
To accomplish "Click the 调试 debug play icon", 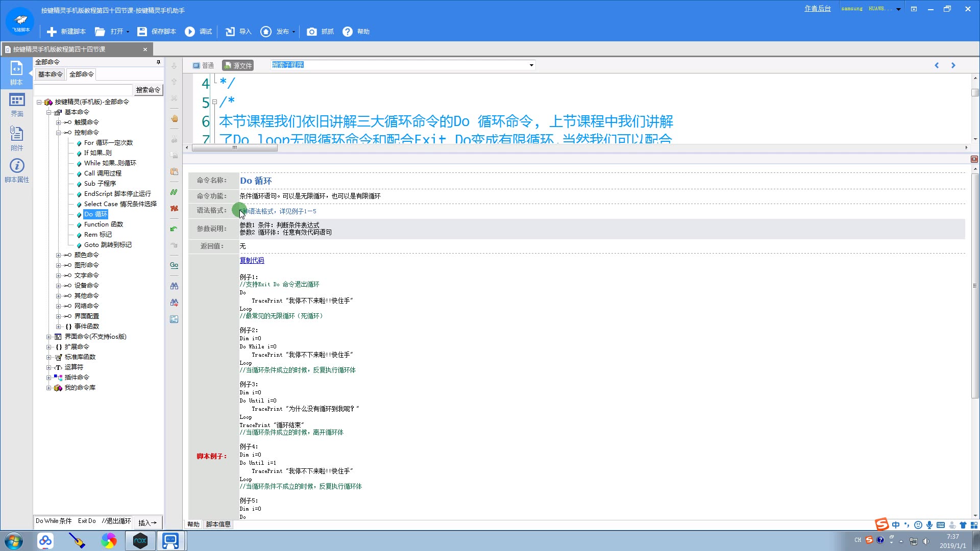I will (190, 32).
